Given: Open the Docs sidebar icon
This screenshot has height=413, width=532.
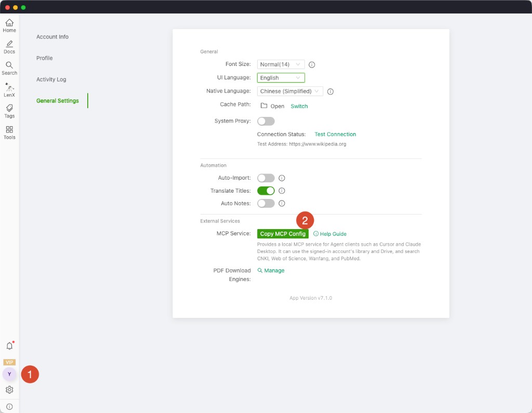Looking at the screenshot, I should tap(9, 47).
